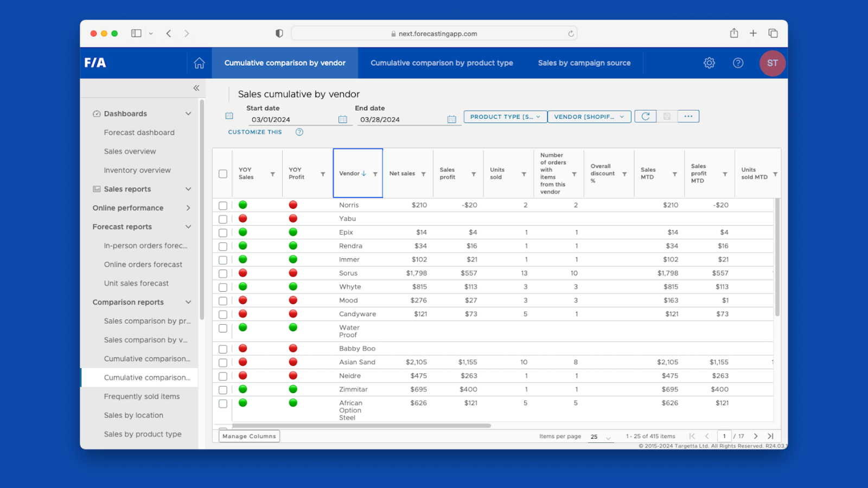Switch to Sales by campaign source tab
The width and height of the screenshot is (868, 488).
[x=584, y=63]
